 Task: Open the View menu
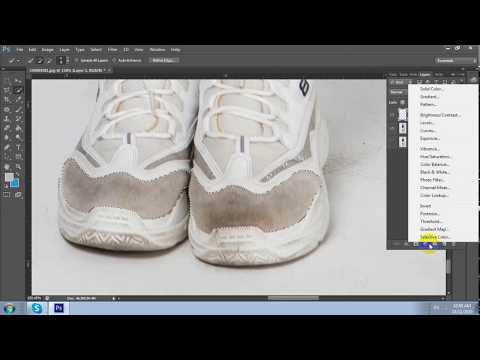[139, 50]
